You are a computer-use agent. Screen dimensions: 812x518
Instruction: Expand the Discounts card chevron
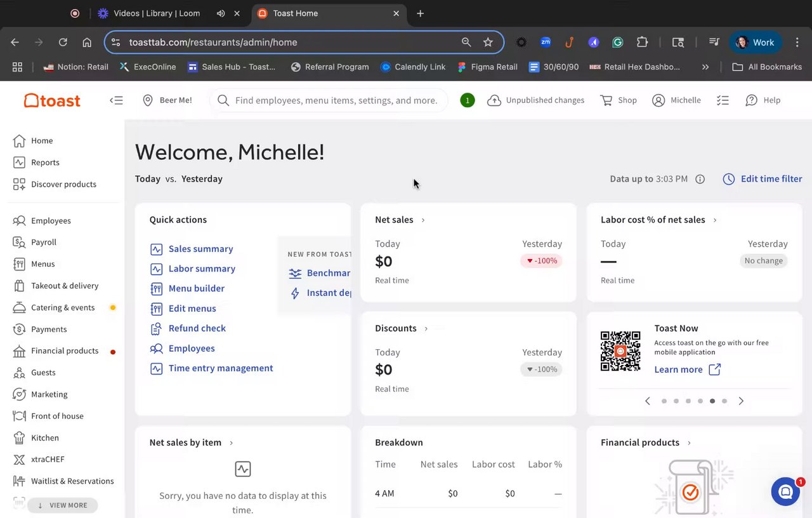[426, 329]
